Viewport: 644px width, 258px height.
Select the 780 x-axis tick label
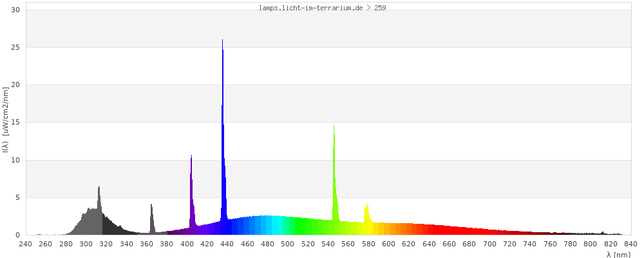(x=570, y=244)
